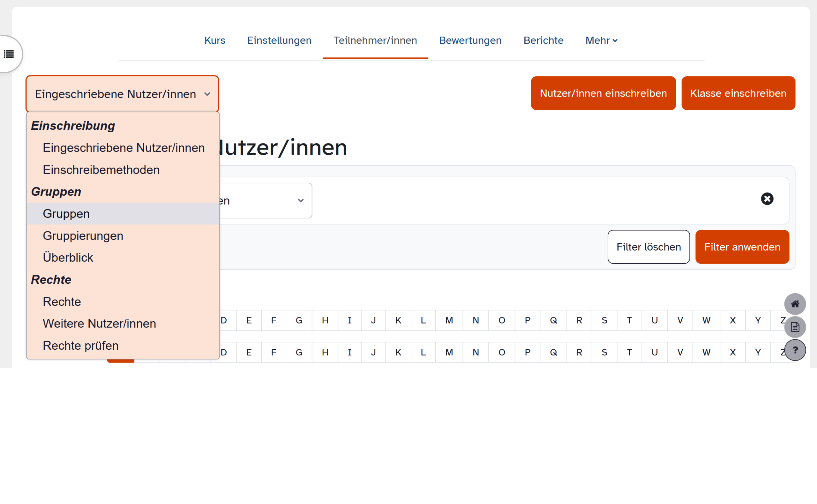Open the filter type dropdown
Screen dimensions: 817x504
click(x=267, y=201)
